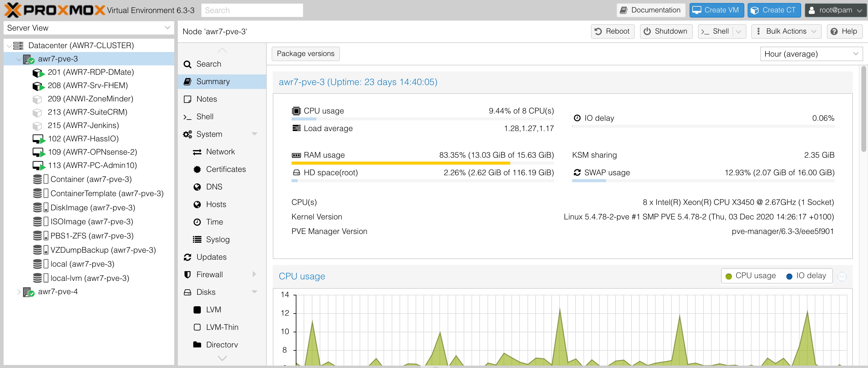This screenshot has height=368, width=868.
Task: Open the Summary menu item
Action: (222, 82)
